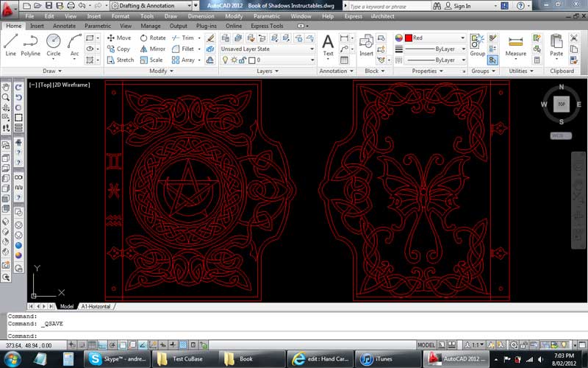Click the Layer Properties icon in Layers panel
588x368 pixels.
(226, 38)
